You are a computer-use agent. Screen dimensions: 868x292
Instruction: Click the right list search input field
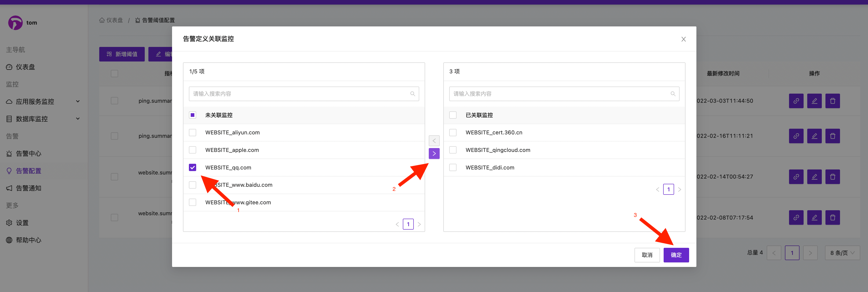point(559,94)
